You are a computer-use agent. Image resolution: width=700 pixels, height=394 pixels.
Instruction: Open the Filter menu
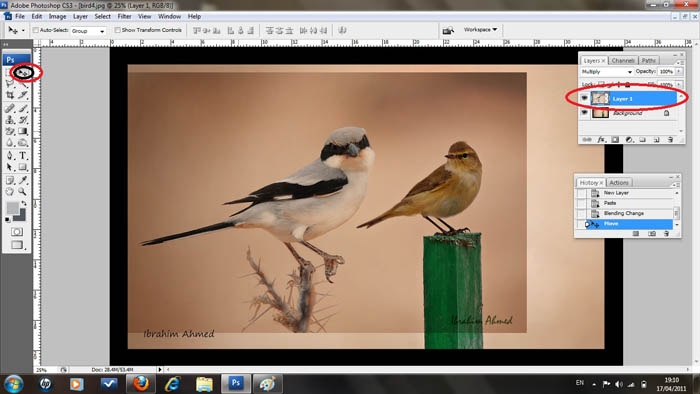[x=124, y=16]
